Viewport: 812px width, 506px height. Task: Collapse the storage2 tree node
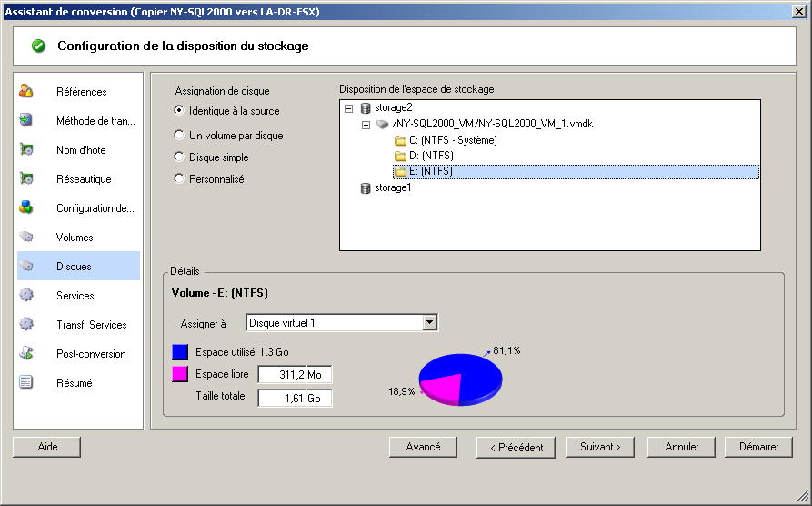point(349,108)
